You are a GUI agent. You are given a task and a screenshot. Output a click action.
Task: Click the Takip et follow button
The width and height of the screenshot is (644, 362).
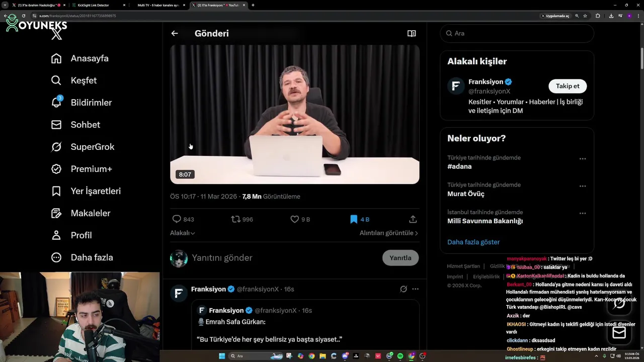(x=568, y=86)
